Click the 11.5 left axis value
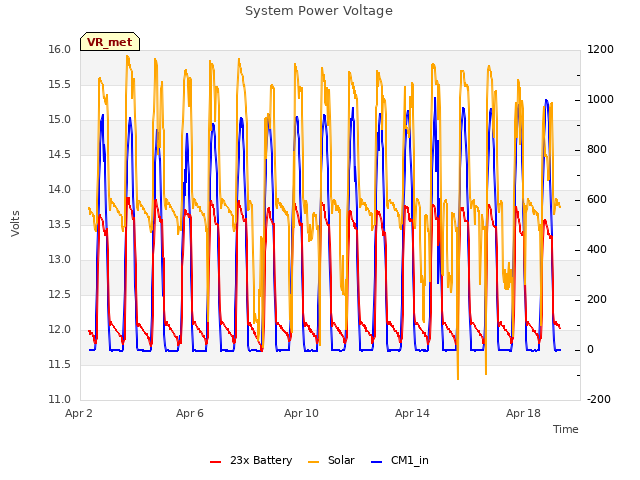 tap(60, 364)
